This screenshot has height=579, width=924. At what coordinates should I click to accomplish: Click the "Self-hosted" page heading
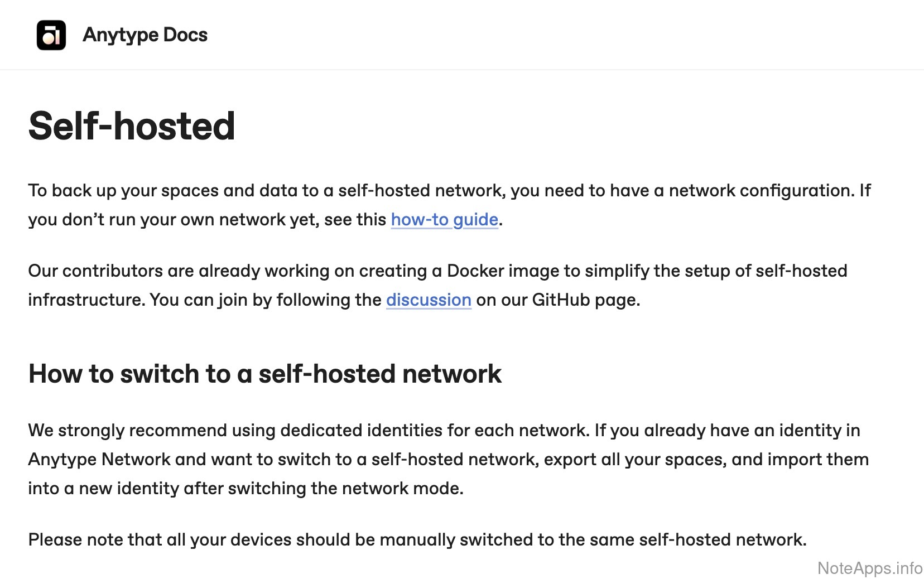pyautogui.click(x=132, y=126)
